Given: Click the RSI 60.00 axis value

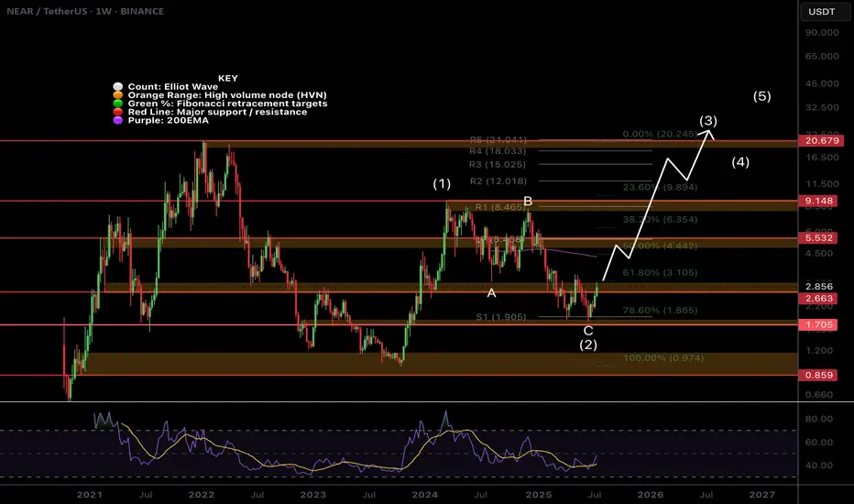Looking at the screenshot, I should [x=818, y=442].
